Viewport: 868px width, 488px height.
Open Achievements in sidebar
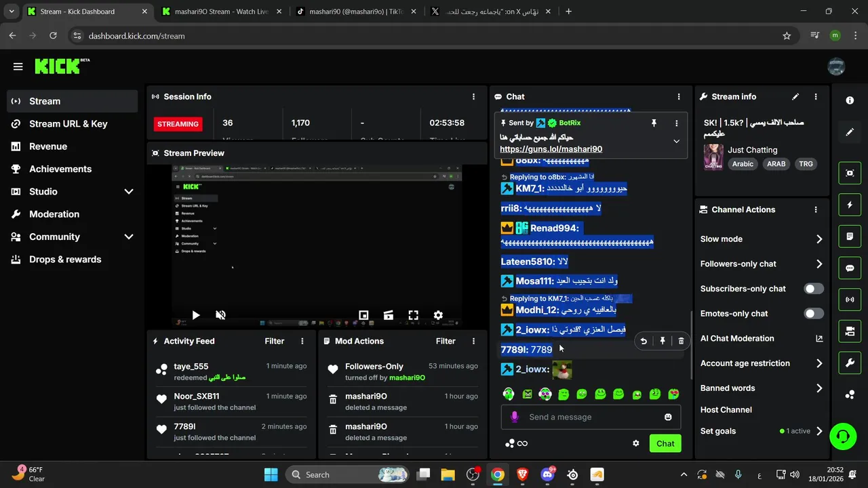73,169
